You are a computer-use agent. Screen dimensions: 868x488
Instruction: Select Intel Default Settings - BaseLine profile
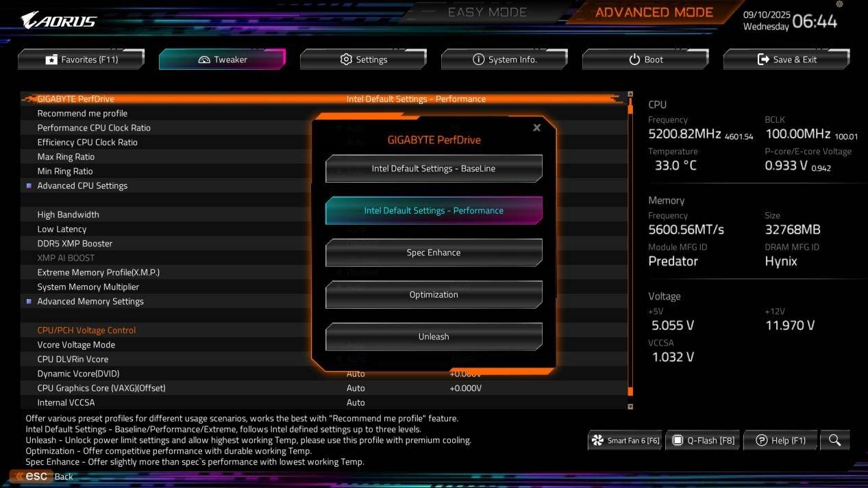click(434, 168)
